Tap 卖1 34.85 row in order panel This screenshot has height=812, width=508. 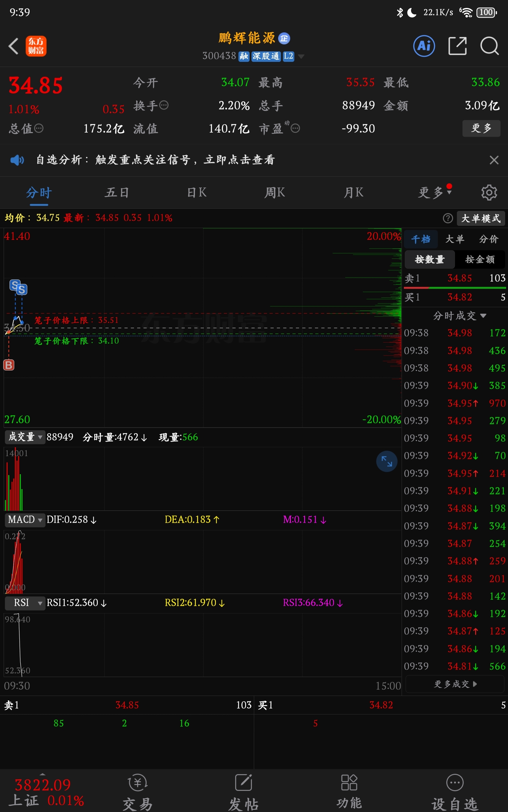click(x=455, y=278)
